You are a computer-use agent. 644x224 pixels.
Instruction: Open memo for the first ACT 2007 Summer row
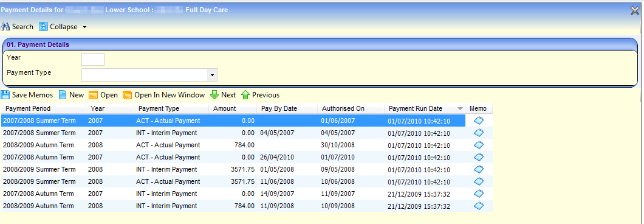click(479, 121)
